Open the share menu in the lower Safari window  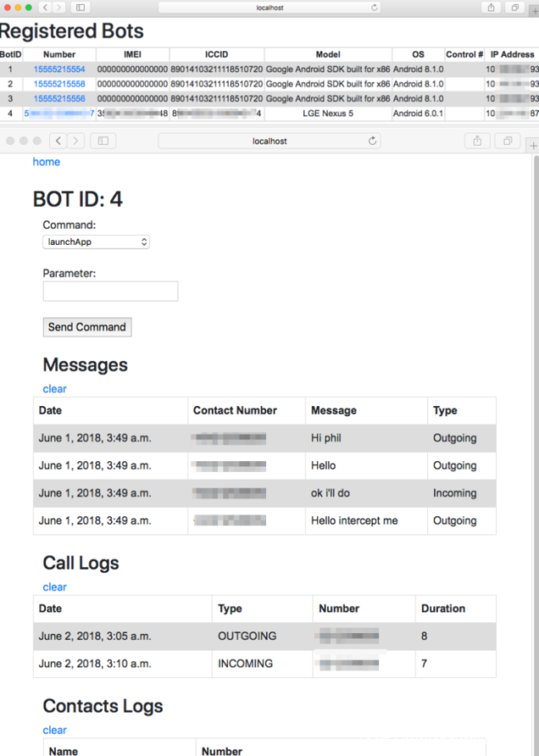click(477, 141)
